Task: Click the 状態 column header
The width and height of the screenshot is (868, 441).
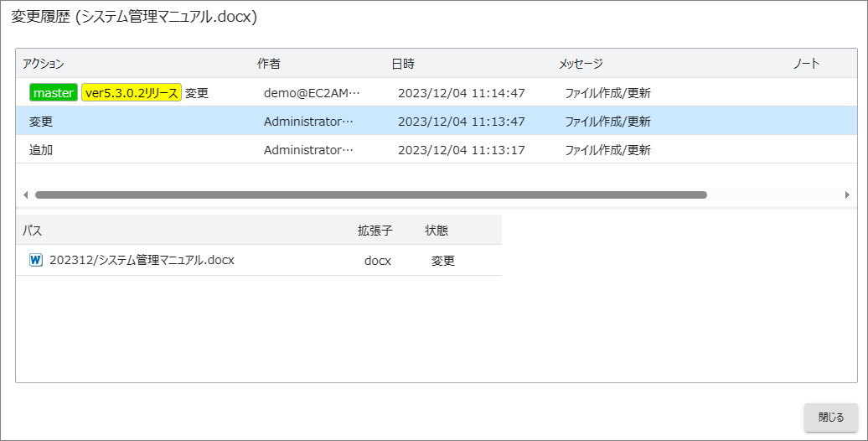Action: click(437, 230)
